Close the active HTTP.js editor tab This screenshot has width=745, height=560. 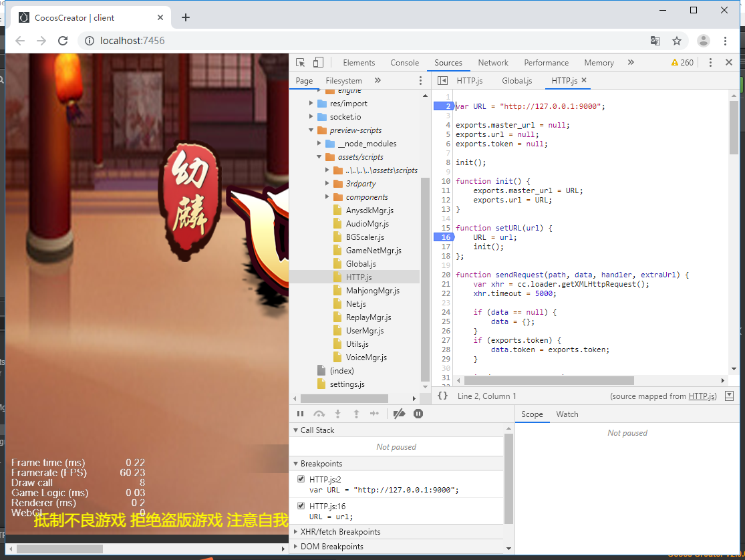[x=584, y=80]
